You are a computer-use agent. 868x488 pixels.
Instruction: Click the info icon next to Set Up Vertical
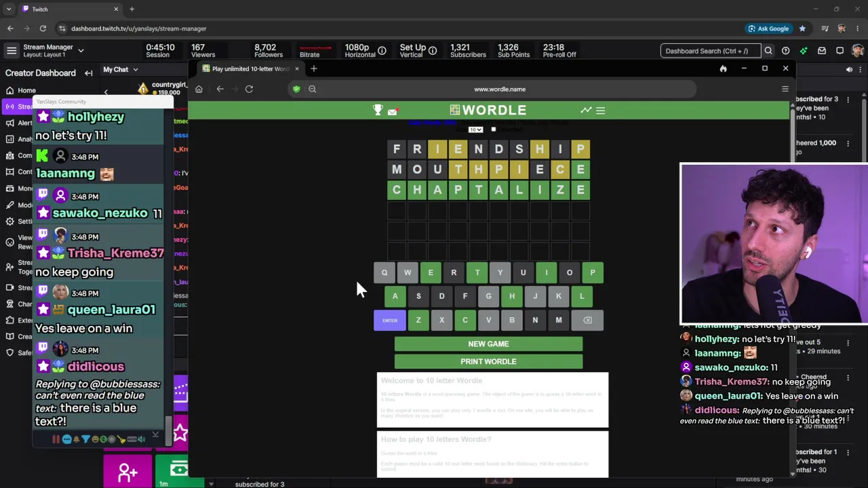tap(433, 51)
